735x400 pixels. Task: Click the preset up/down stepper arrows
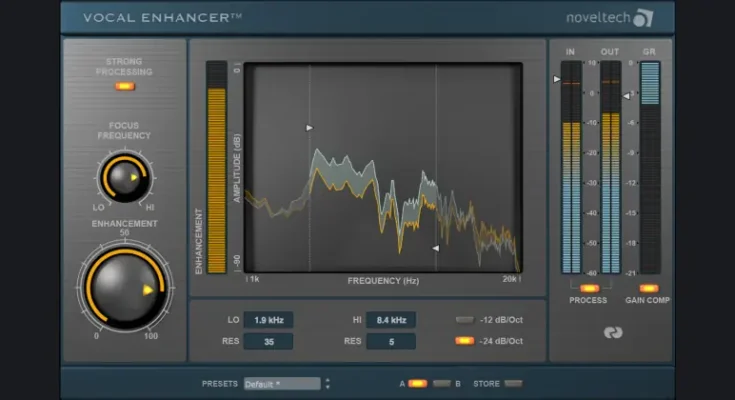(x=328, y=383)
